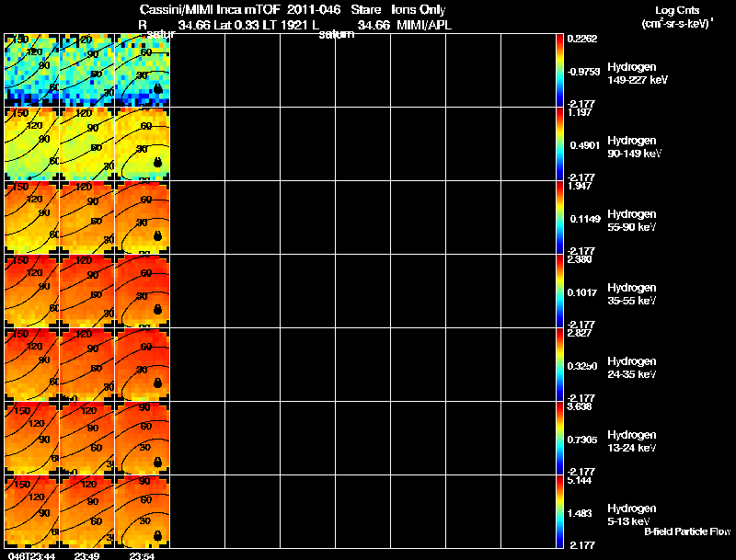
Task: Click the color scale value 5.144
Action: [581, 480]
